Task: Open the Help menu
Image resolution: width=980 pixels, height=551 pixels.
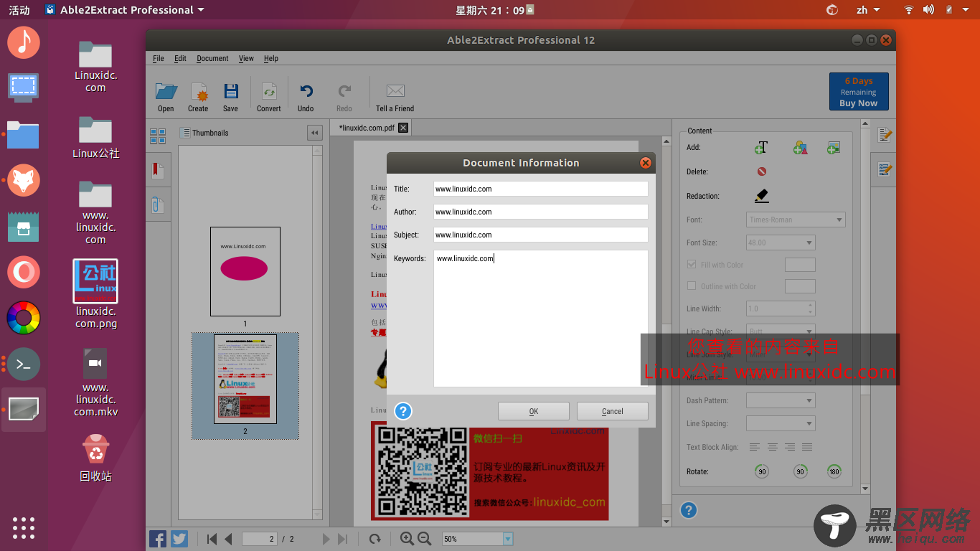Action: point(270,58)
